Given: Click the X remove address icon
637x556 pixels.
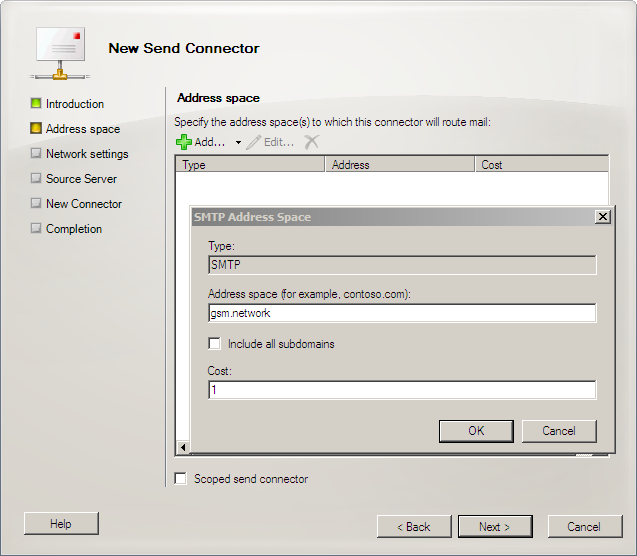Looking at the screenshot, I should click(x=312, y=142).
